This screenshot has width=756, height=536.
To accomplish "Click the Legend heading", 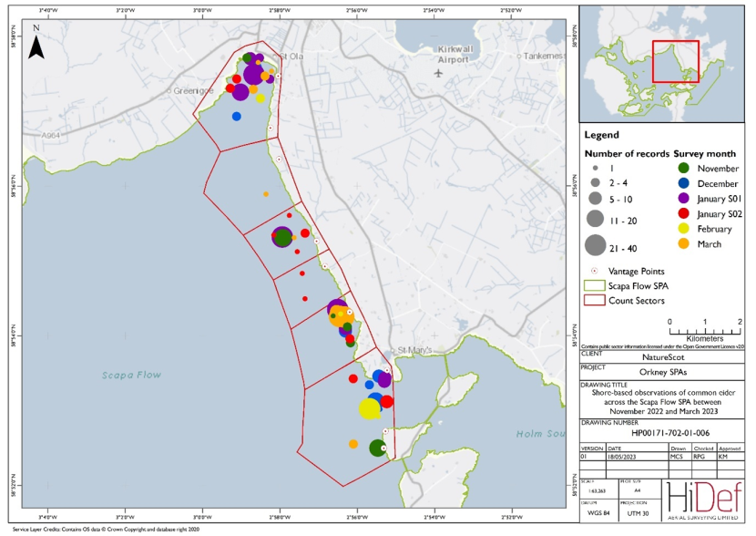I will coord(601,135).
